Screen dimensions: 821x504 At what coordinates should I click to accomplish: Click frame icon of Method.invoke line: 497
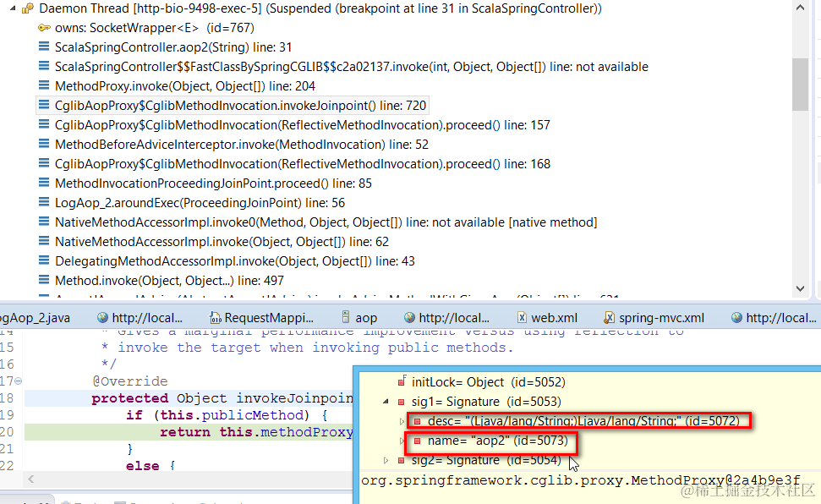[44, 280]
